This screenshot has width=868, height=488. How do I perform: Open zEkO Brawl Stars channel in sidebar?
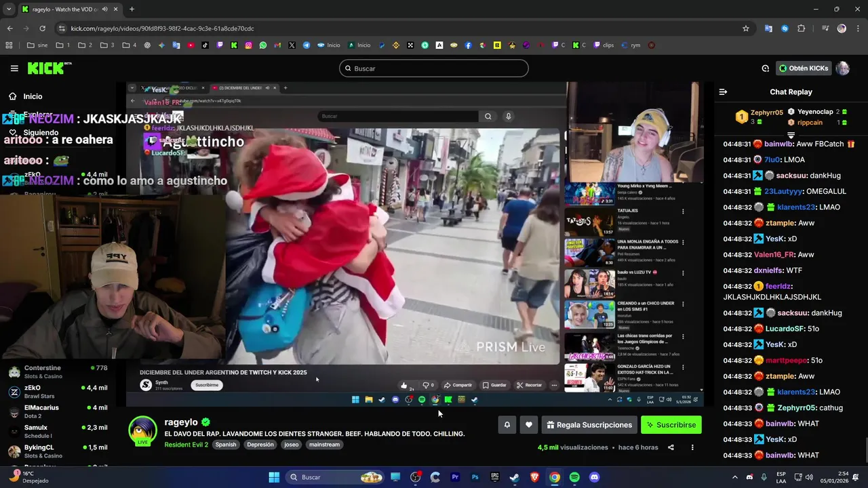coord(58,392)
